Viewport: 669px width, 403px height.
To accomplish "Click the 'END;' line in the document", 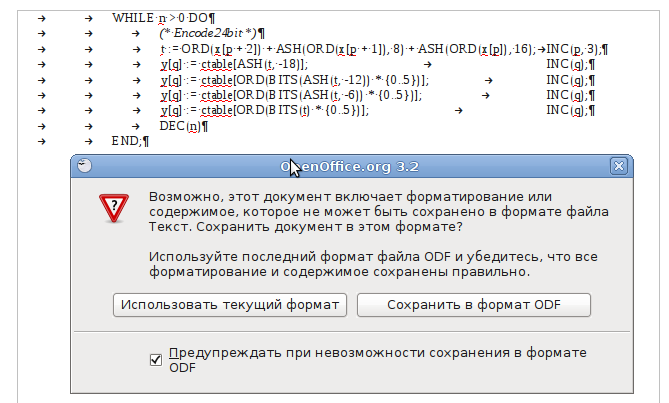I will 129,141.
